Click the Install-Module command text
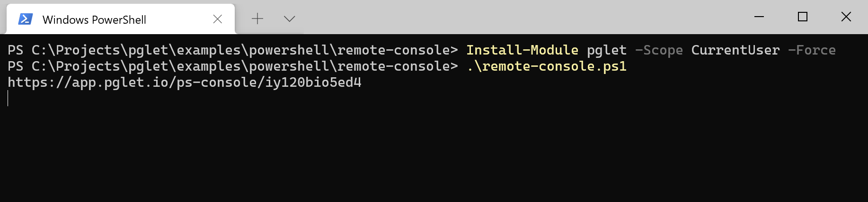 (522, 50)
